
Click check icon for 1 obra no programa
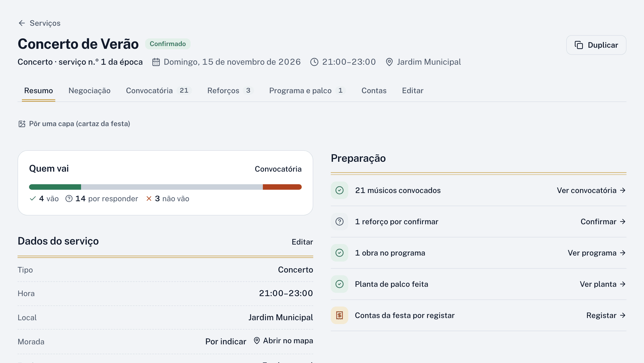(x=340, y=253)
